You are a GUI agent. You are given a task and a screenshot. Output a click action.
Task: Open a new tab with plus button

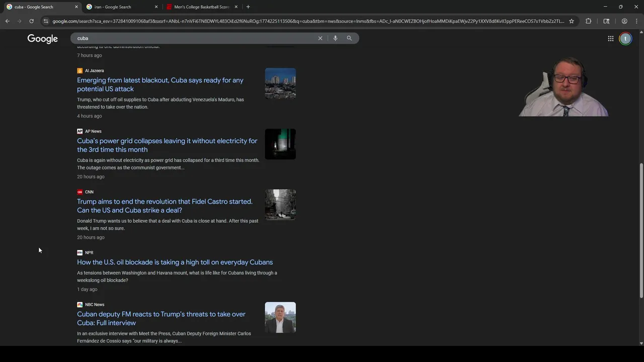248,7
